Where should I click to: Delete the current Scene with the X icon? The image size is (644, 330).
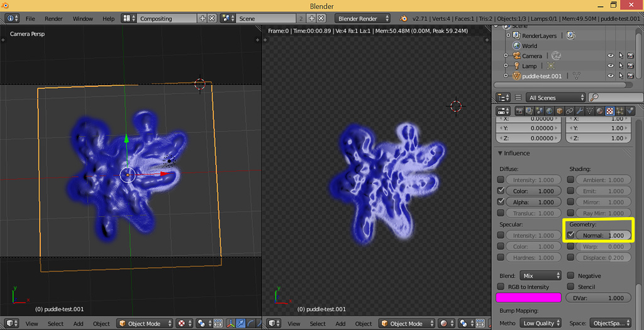click(321, 18)
